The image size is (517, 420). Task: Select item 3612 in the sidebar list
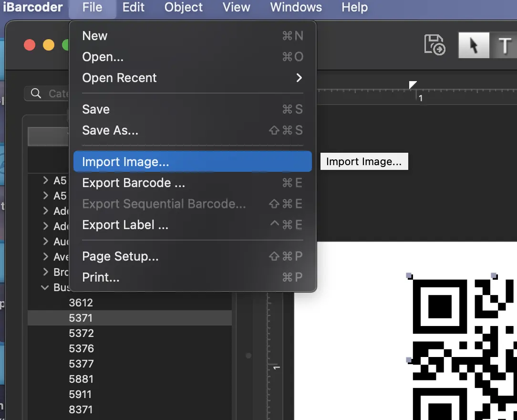click(81, 303)
